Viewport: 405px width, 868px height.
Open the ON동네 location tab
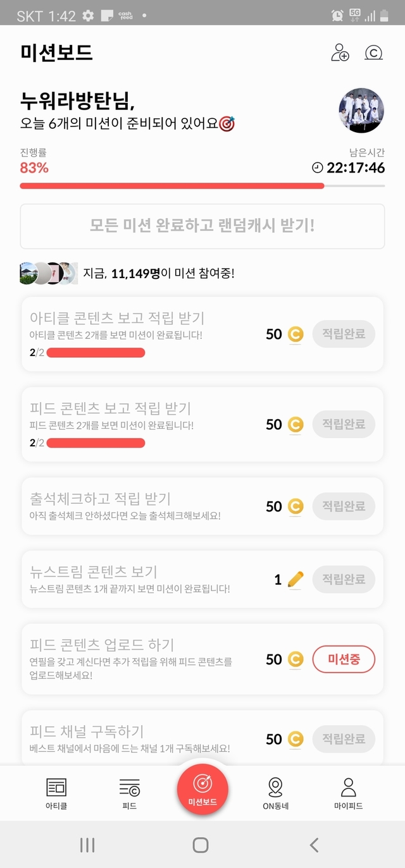tap(275, 793)
